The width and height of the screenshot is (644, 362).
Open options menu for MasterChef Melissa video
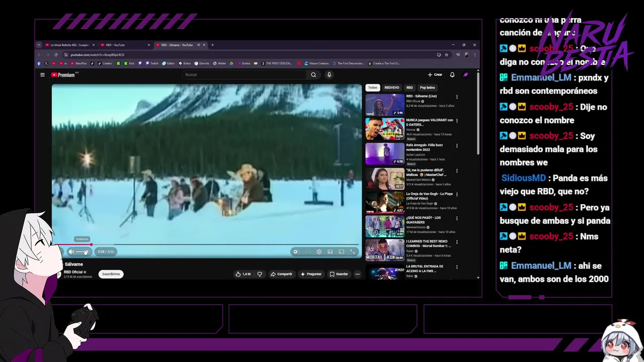click(457, 170)
